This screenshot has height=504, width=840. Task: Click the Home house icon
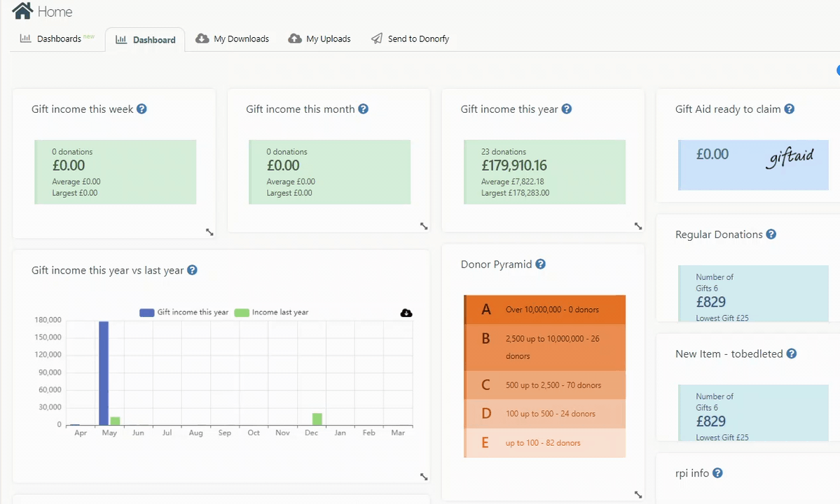pos(22,10)
